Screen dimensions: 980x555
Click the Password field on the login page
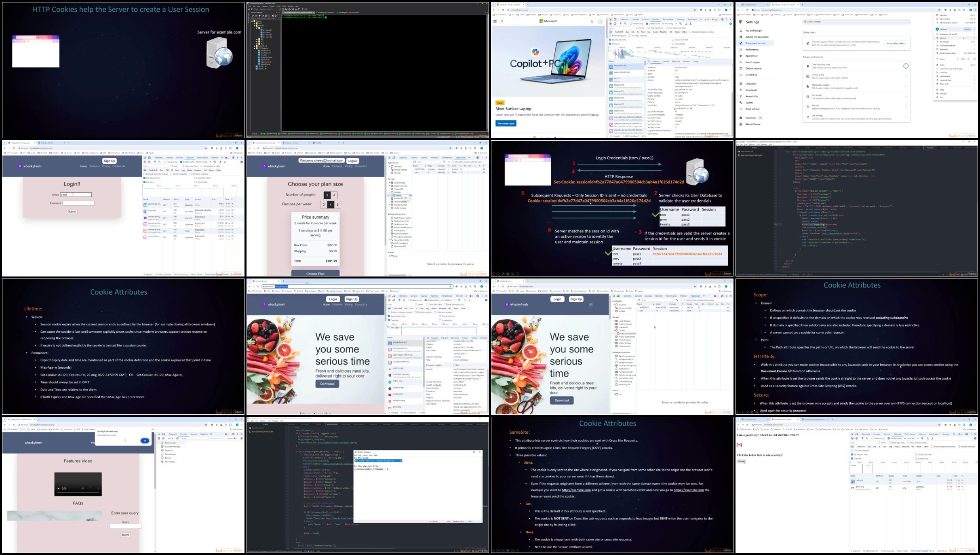(78, 203)
